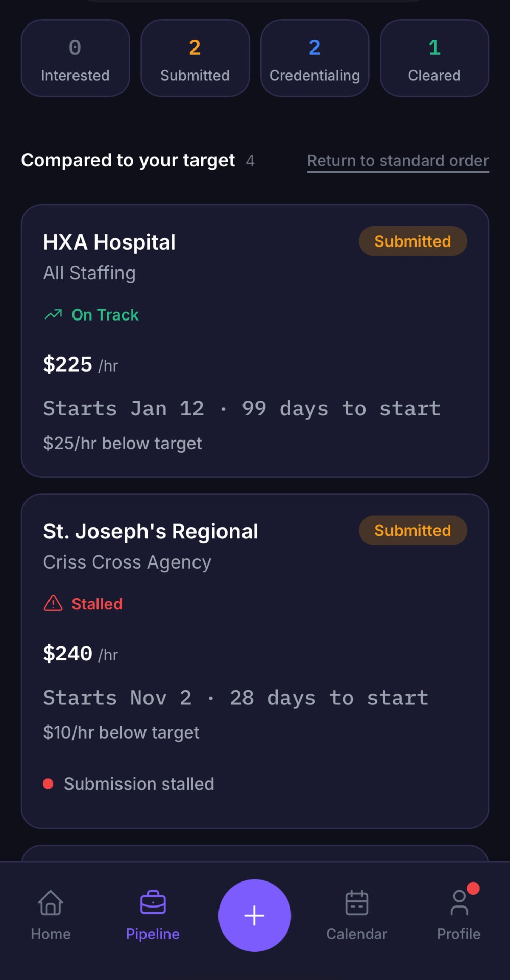Screen dimensions: 510x980
Task: Click the Stalled warning triangle icon
Action: coord(53,603)
